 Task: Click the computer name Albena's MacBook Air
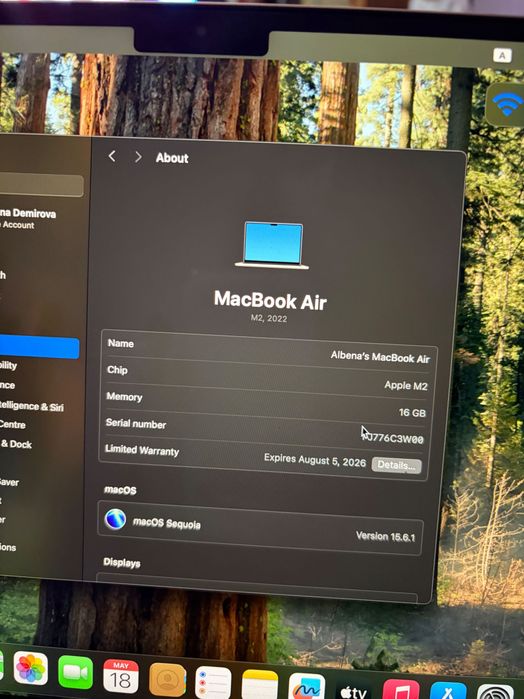(x=380, y=357)
